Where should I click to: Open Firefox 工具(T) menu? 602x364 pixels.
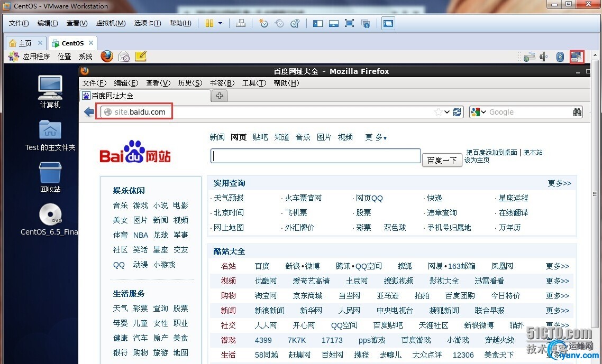(x=254, y=83)
